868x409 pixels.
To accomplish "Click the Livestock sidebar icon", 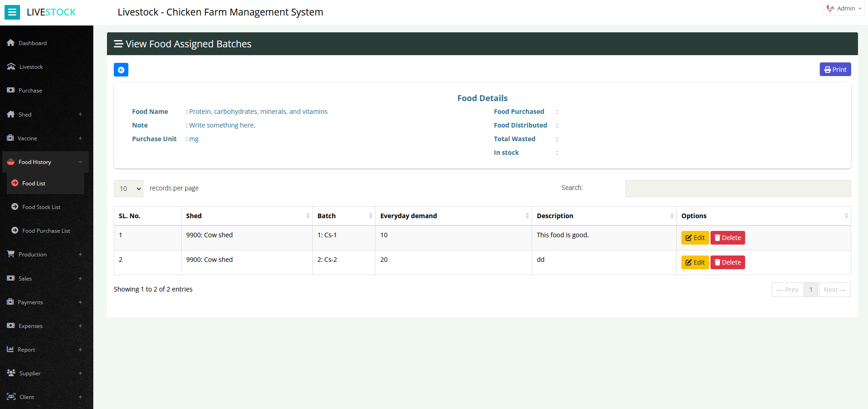I will click(11, 66).
